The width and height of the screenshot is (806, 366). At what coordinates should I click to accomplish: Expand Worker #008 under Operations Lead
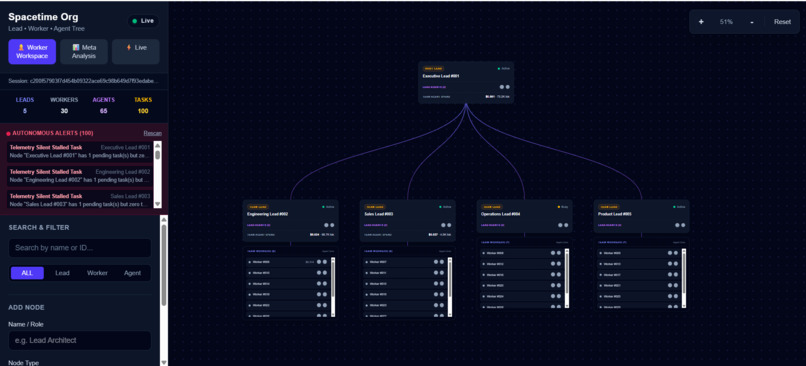point(521,253)
